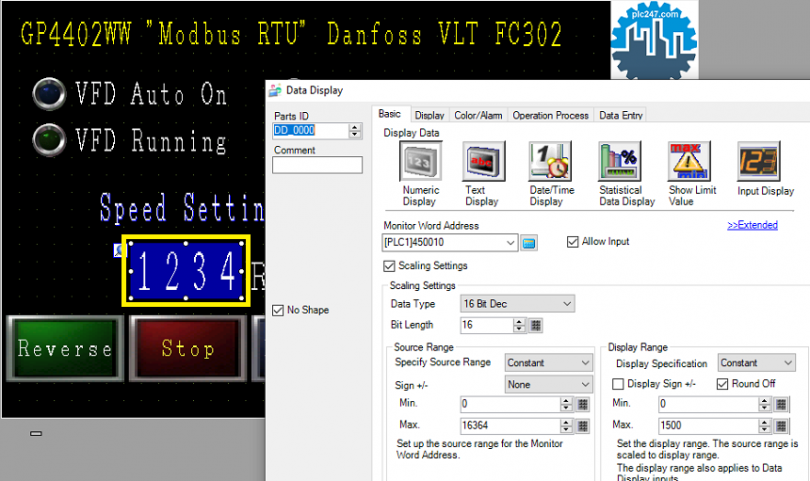Image resolution: width=810 pixels, height=481 pixels.
Task: Open the Display Specification dropdown
Action: coord(756,363)
